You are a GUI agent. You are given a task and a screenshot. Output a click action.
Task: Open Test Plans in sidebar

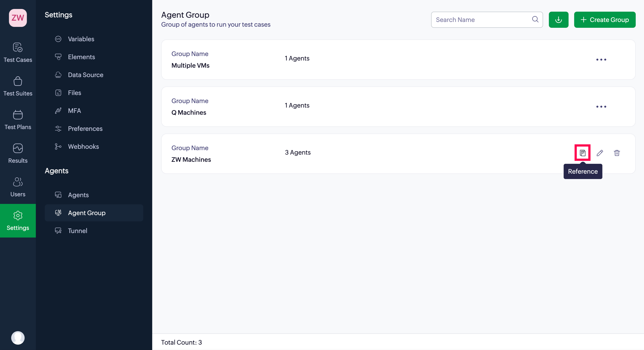pos(18,120)
